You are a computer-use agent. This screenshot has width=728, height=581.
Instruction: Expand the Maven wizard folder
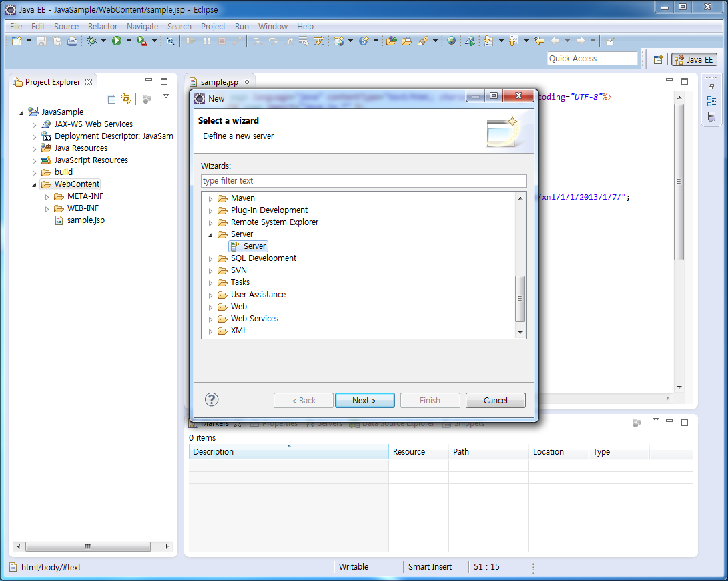point(210,199)
